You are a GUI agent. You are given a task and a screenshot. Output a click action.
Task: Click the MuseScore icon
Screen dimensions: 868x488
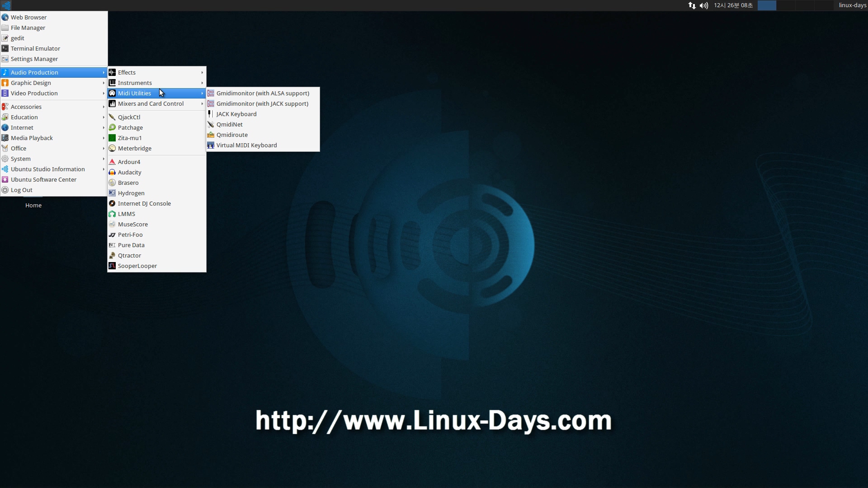click(112, 224)
